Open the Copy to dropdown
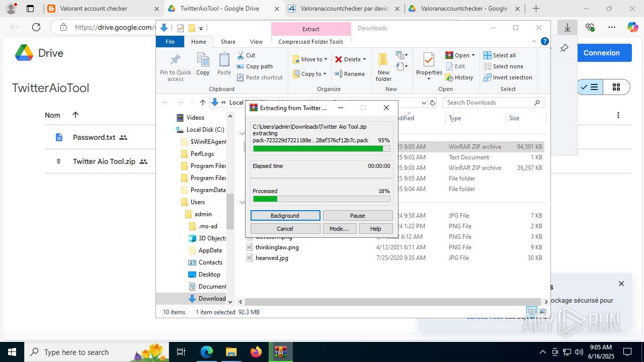 [x=310, y=74]
